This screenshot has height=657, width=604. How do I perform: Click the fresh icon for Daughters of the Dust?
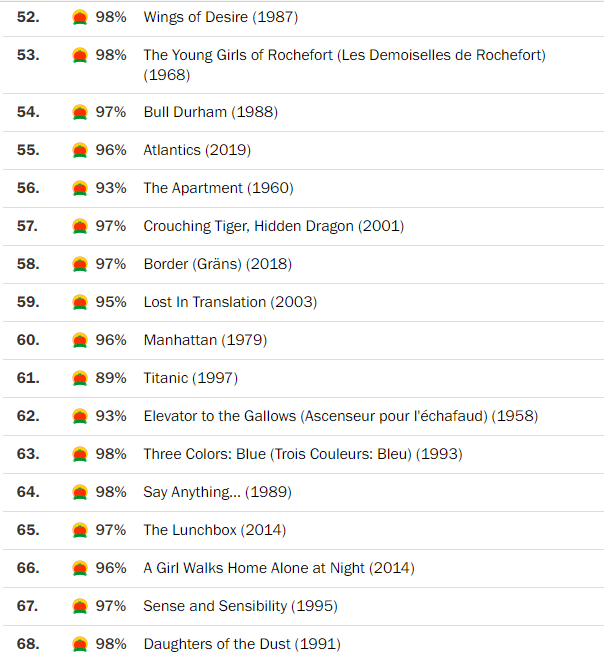pyautogui.click(x=80, y=645)
